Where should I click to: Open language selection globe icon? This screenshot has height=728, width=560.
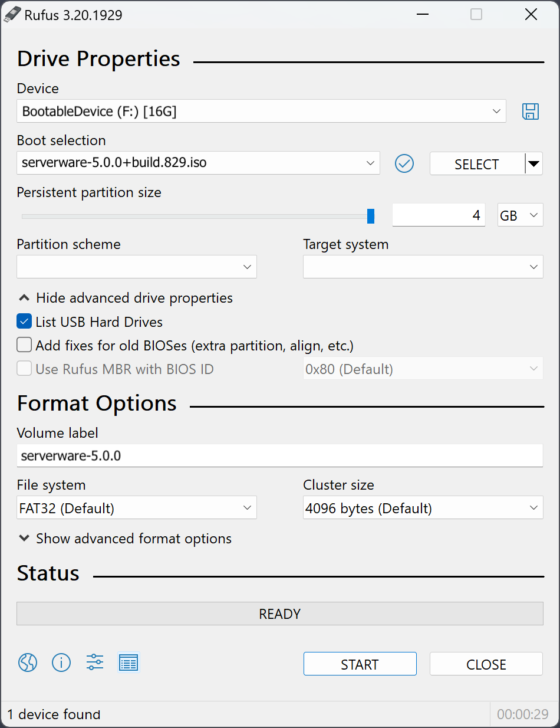pos(28,663)
